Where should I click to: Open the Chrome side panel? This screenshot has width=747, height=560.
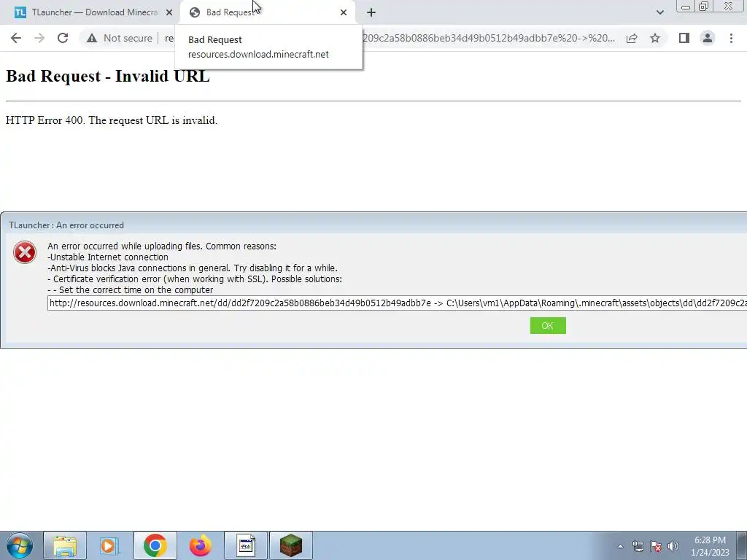pos(684,38)
